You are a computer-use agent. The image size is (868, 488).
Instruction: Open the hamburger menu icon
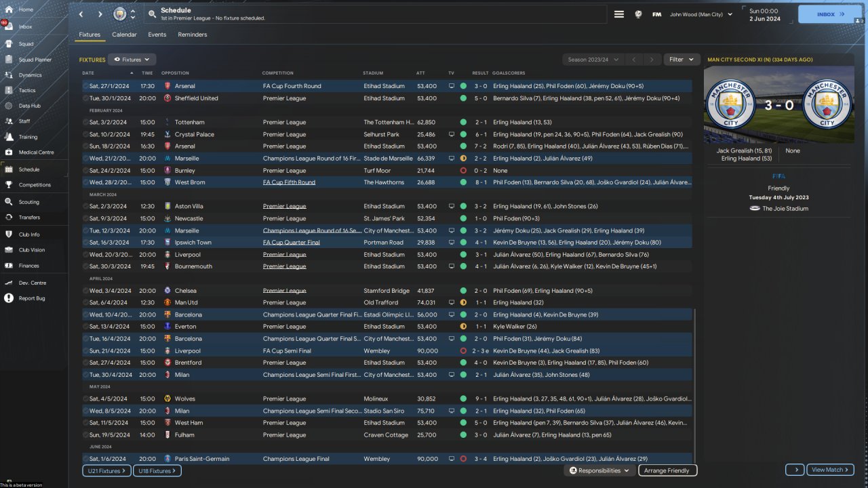pyautogui.click(x=618, y=14)
